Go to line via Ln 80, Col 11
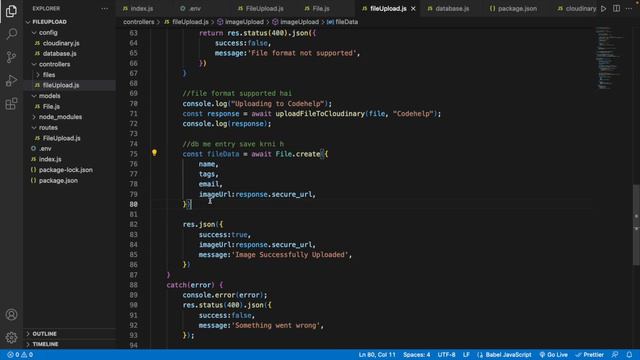Screen dimensions: 640x360 click(x=377, y=355)
